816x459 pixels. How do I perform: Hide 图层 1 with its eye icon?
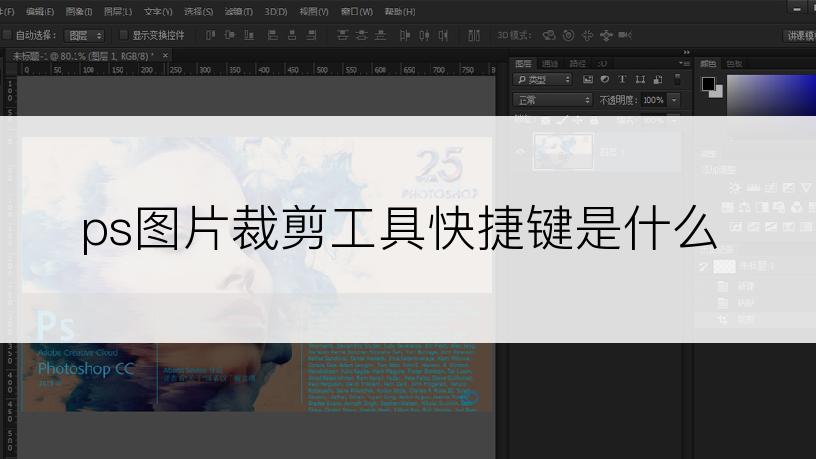coord(520,151)
